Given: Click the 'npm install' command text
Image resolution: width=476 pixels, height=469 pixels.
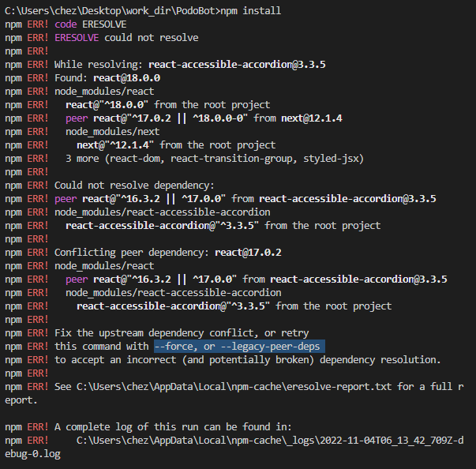Looking at the screenshot, I should click(251, 11).
